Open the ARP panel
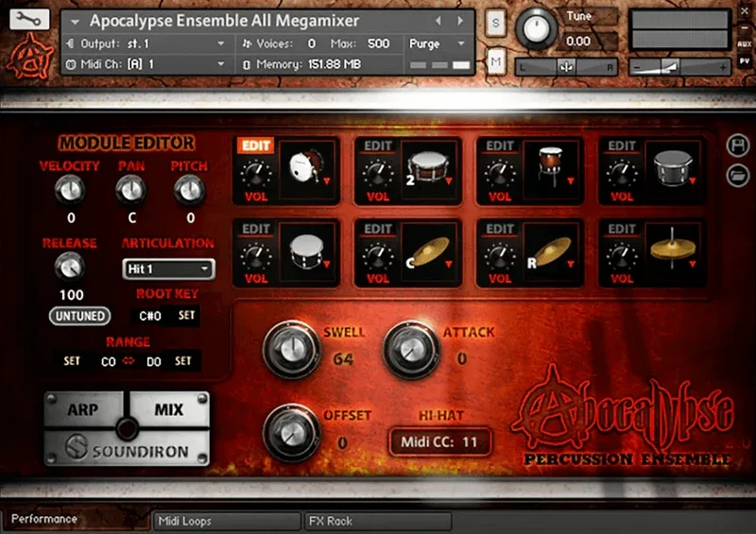The width and height of the screenshot is (756, 534). coord(84,409)
